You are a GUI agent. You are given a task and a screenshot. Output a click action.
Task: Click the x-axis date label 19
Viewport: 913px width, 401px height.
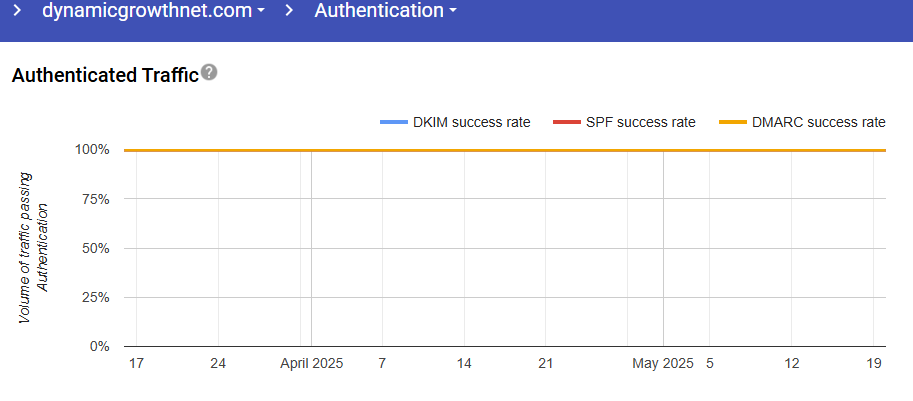click(x=874, y=364)
